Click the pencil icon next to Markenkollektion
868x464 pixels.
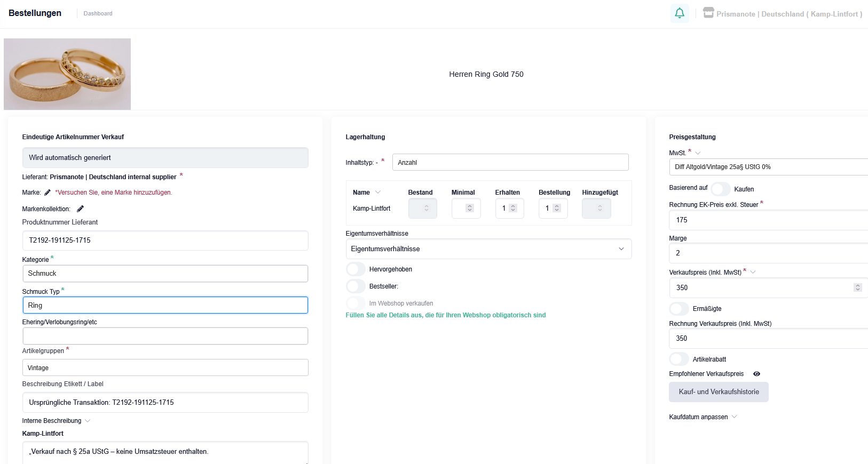pos(80,209)
